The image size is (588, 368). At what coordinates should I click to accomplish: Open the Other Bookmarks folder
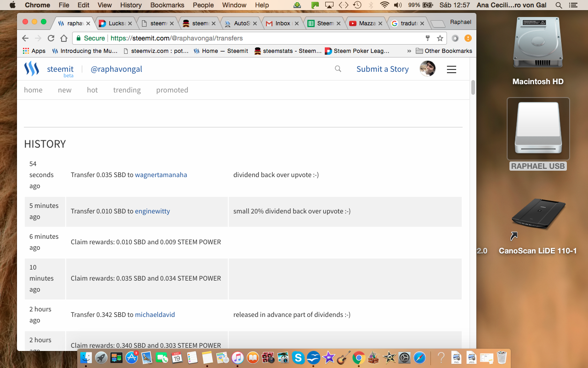444,51
